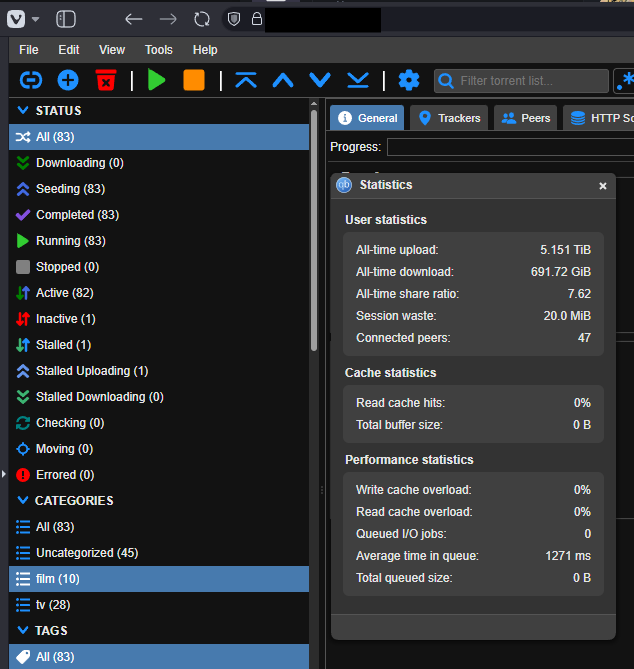Open the Help menu
634x669 pixels.
click(x=205, y=50)
